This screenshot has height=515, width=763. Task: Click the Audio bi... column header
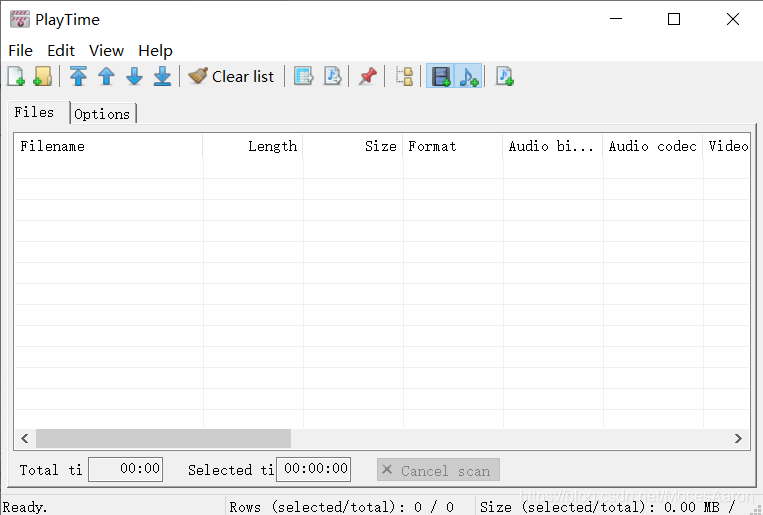click(553, 146)
